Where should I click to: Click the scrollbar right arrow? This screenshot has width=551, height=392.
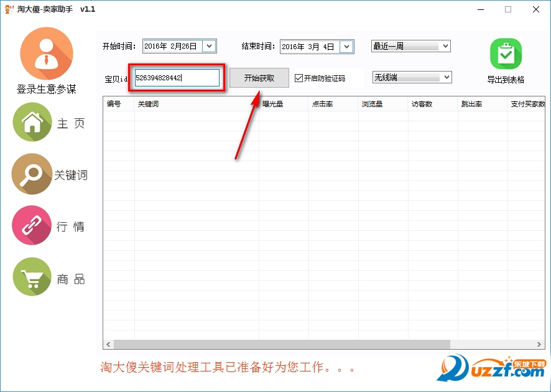539,344
